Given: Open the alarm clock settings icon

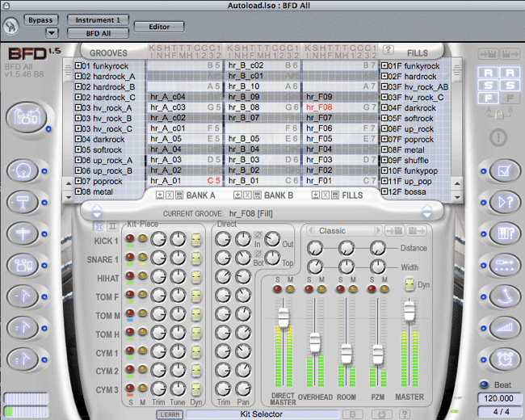Looking at the screenshot, I should (505, 359).
